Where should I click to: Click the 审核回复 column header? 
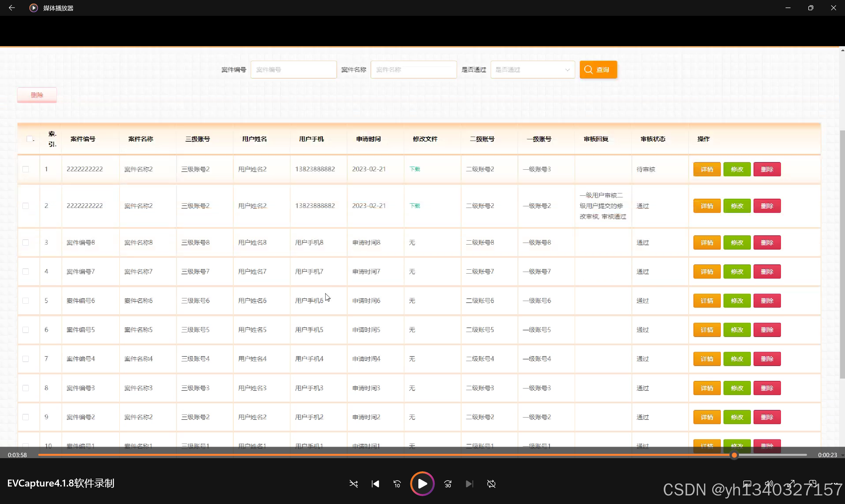tap(596, 139)
